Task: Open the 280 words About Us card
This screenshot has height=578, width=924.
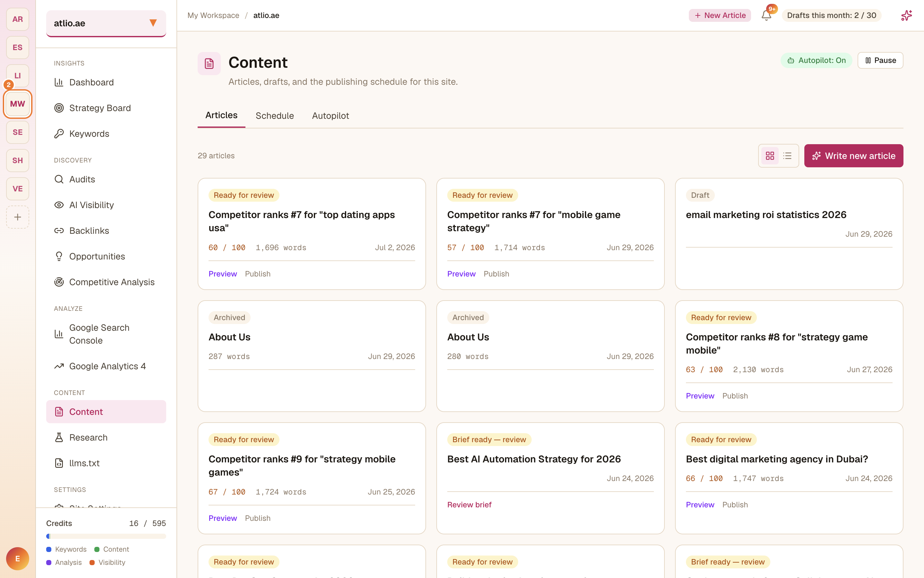Action: 550,356
